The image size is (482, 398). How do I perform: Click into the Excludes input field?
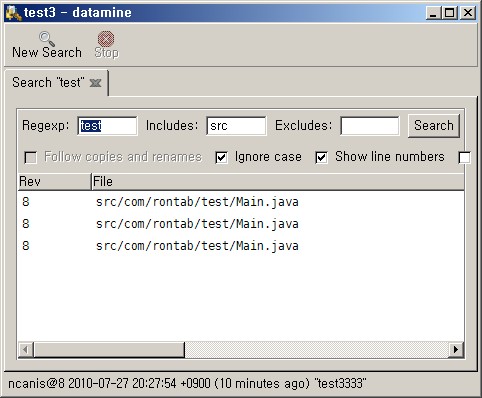coord(370,126)
